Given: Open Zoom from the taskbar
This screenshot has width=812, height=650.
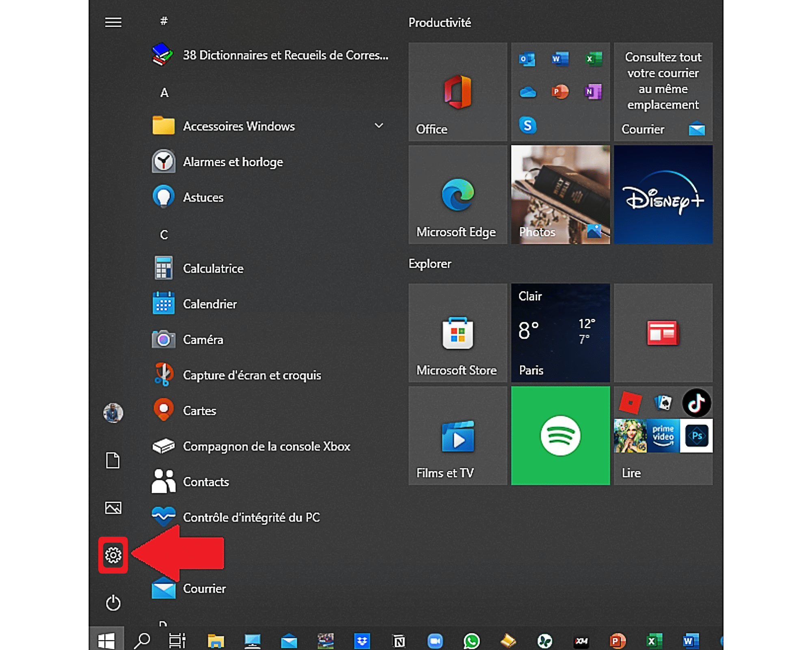Looking at the screenshot, I should (x=435, y=641).
